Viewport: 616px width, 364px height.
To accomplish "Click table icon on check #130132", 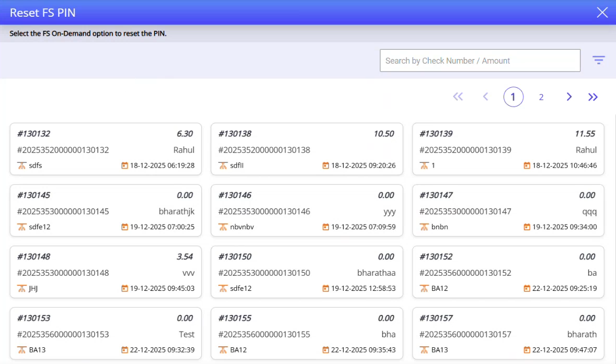I will click(21, 166).
